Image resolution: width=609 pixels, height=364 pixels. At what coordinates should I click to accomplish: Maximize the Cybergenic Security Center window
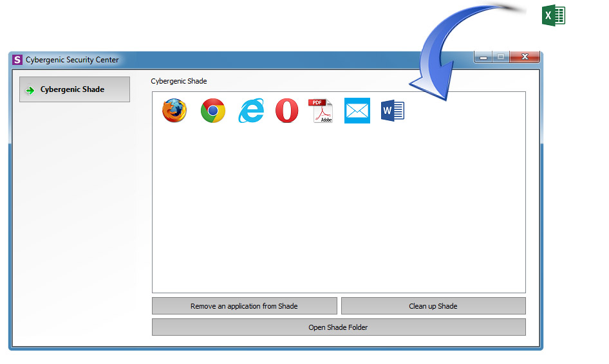click(x=500, y=57)
